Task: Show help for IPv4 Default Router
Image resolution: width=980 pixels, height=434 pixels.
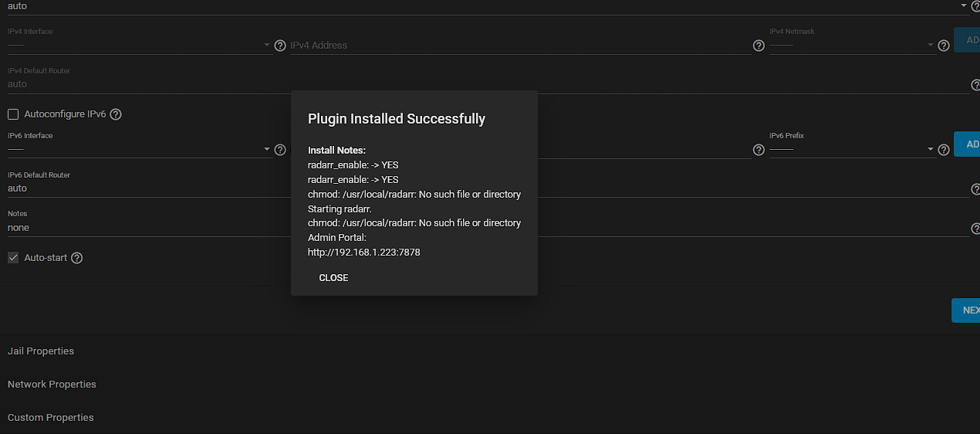Action: click(975, 84)
